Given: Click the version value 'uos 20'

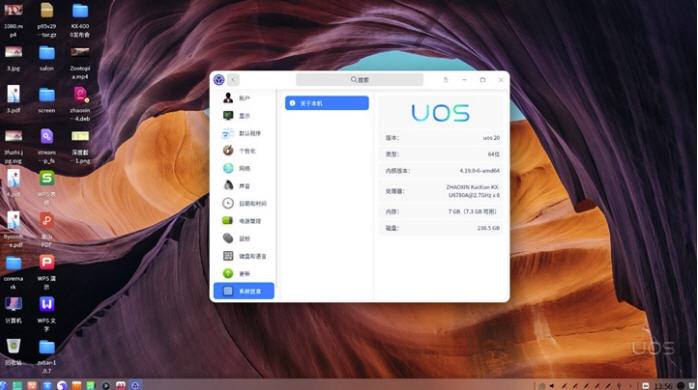Looking at the screenshot, I should (x=491, y=138).
